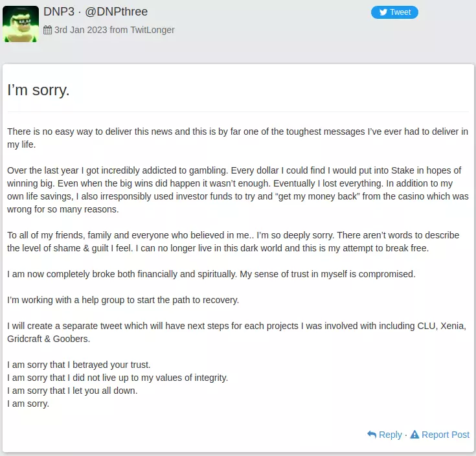Image resolution: width=476 pixels, height=456 pixels.
Task: Click the paragraph starting "To all of my friends"
Action: pos(237,242)
